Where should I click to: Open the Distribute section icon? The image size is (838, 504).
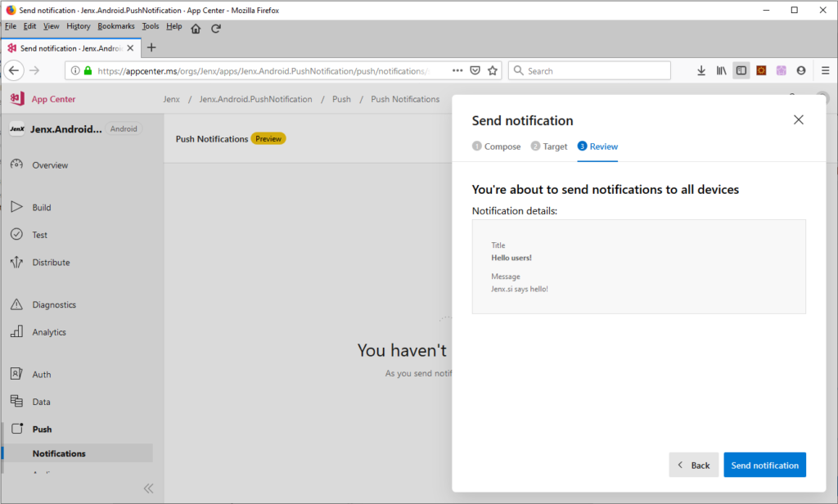16,262
